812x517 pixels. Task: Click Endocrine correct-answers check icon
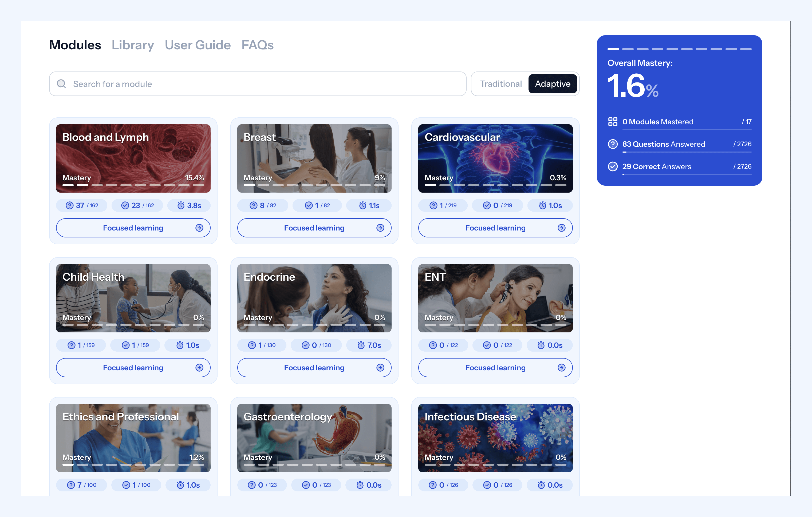pyautogui.click(x=306, y=345)
